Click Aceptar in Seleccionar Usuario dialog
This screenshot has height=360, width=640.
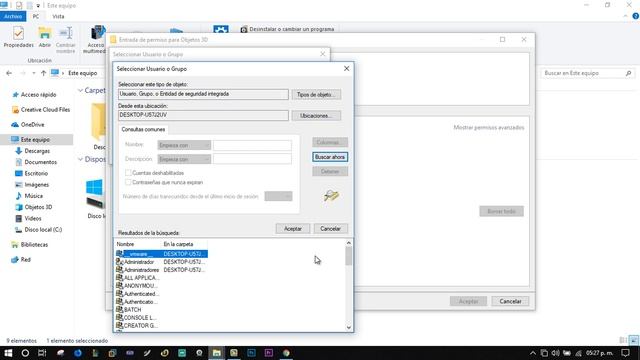click(293, 229)
